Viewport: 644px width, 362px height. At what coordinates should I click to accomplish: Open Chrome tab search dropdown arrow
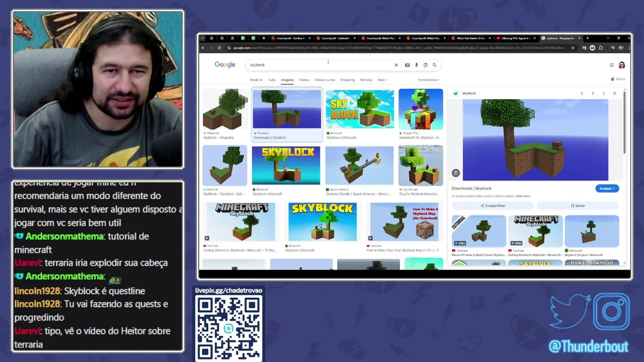coord(202,38)
